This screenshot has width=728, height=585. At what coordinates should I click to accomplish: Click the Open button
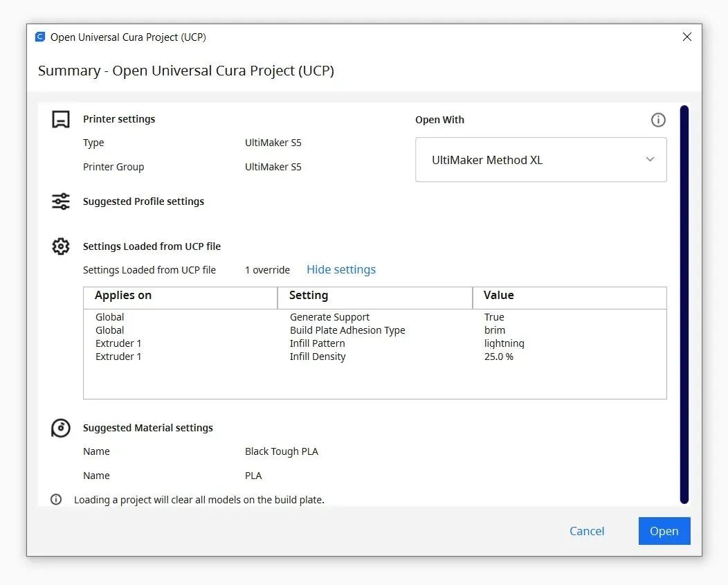pyautogui.click(x=664, y=530)
